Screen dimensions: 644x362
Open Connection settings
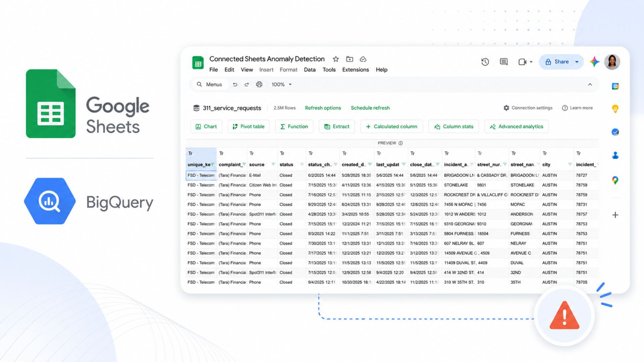(x=528, y=108)
